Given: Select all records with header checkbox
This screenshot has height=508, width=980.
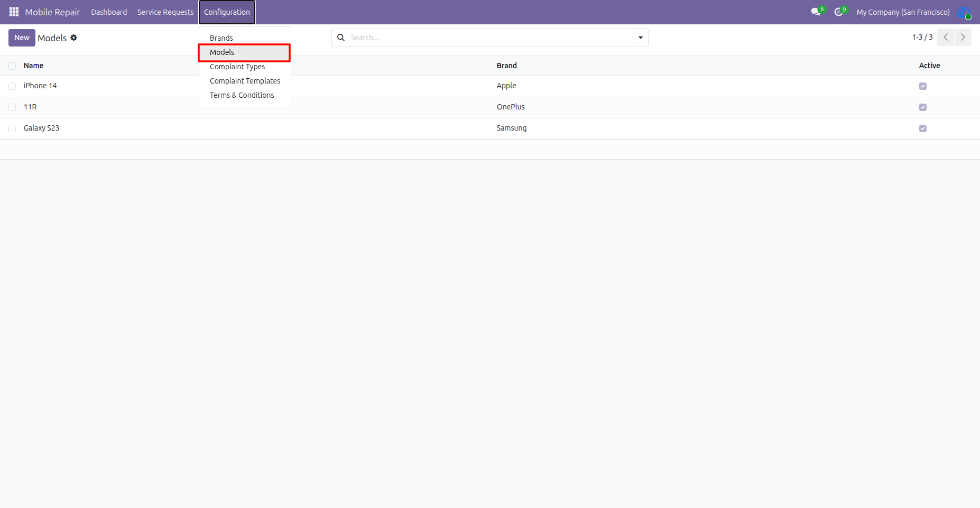Looking at the screenshot, I should [x=12, y=66].
